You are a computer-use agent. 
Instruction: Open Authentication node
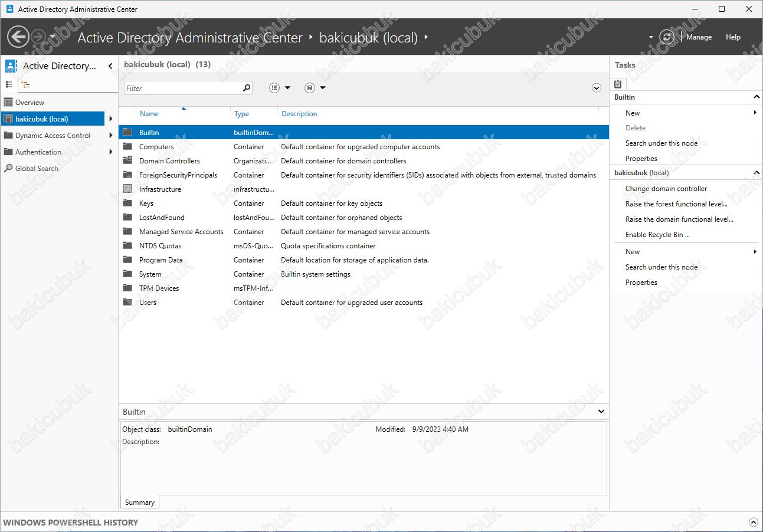(38, 152)
